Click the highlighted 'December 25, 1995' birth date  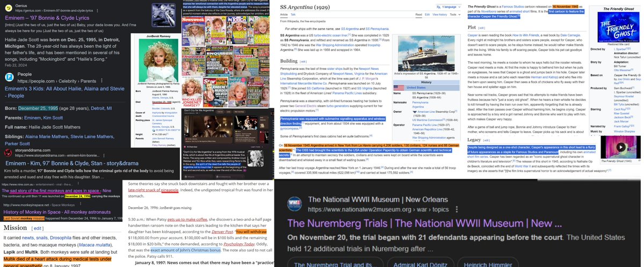click(38, 109)
